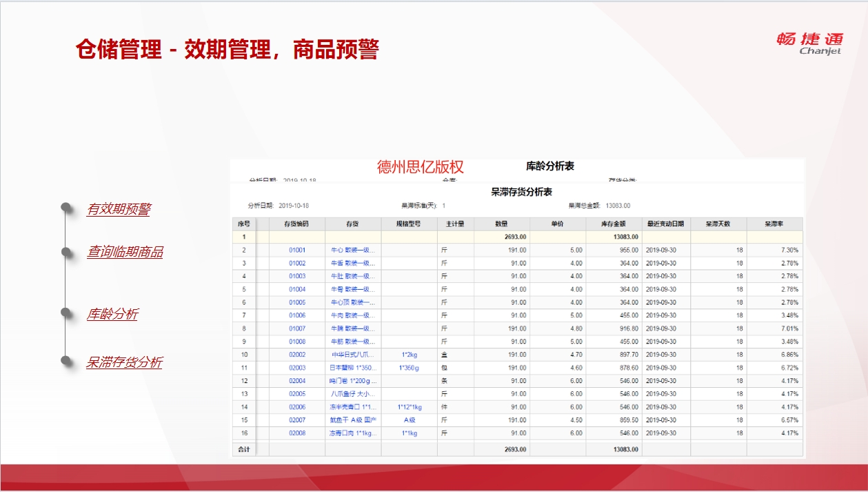Click the 合计 total row label
The width and height of the screenshot is (868, 492).
pyautogui.click(x=243, y=449)
